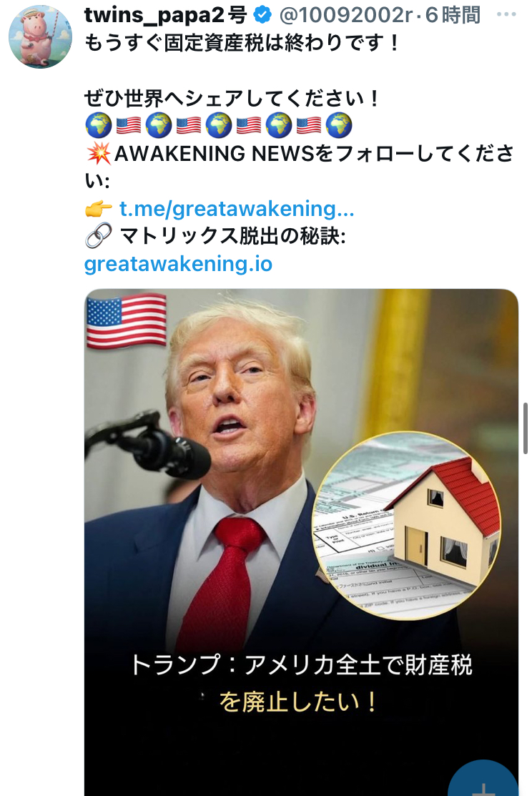
Task: Click the American flag in the photo corner
Action: (x=127, y=321)
